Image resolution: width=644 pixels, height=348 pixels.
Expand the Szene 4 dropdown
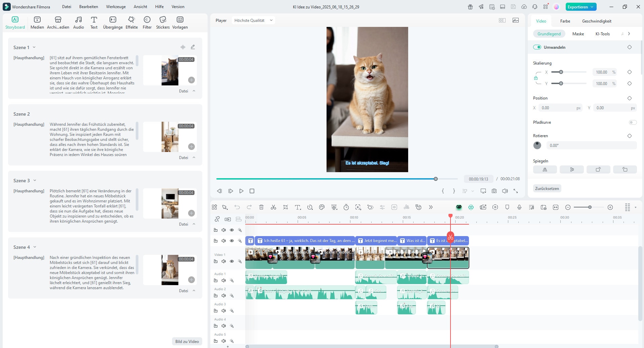click(35, 247)
